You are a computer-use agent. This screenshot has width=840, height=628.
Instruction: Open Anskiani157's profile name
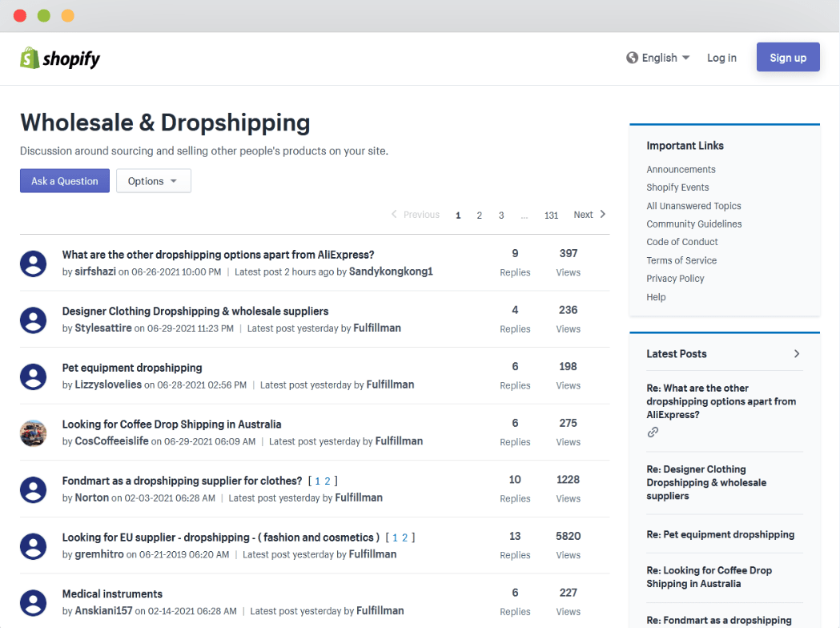click(x=103, y=610)
